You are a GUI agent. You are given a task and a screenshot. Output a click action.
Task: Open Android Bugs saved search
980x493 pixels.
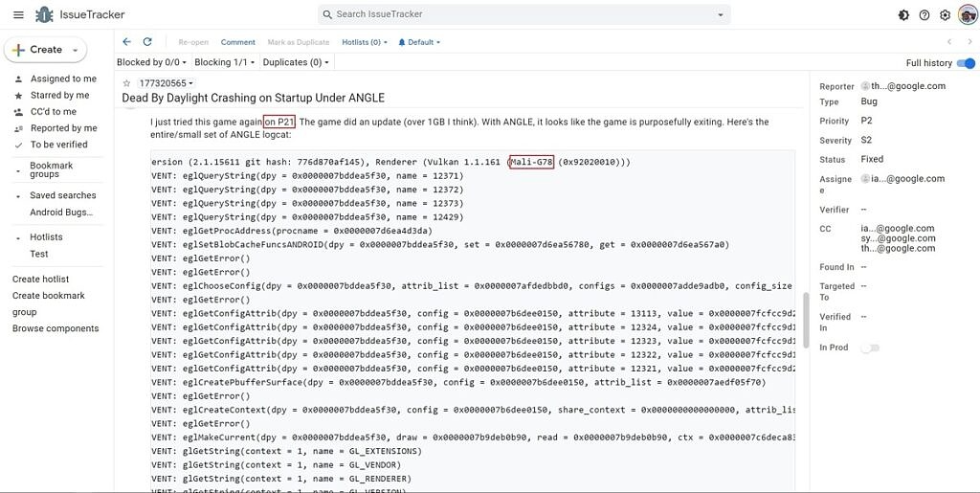pyautogui.click(x=61, y=213)
